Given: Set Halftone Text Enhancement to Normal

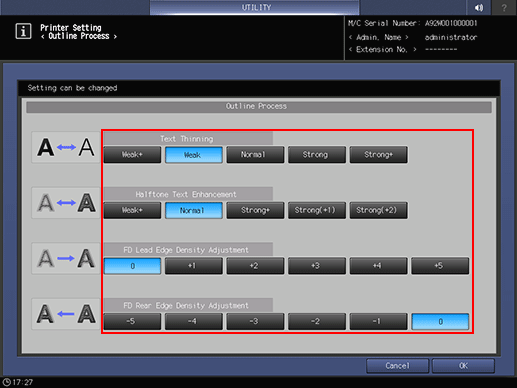Looking at the screenshot, I should click(194, 210).
